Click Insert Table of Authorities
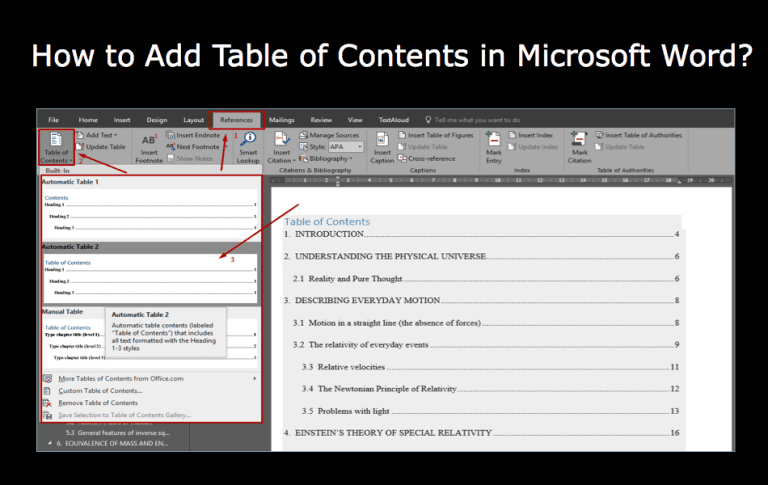Image resolution: width=768 pixels, height=485 pixels. pyautogui.click(x=639, y=135)
